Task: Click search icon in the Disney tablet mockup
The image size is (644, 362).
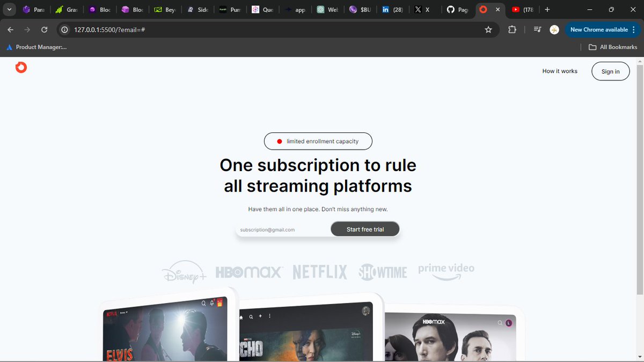Action: coord(250,316)
